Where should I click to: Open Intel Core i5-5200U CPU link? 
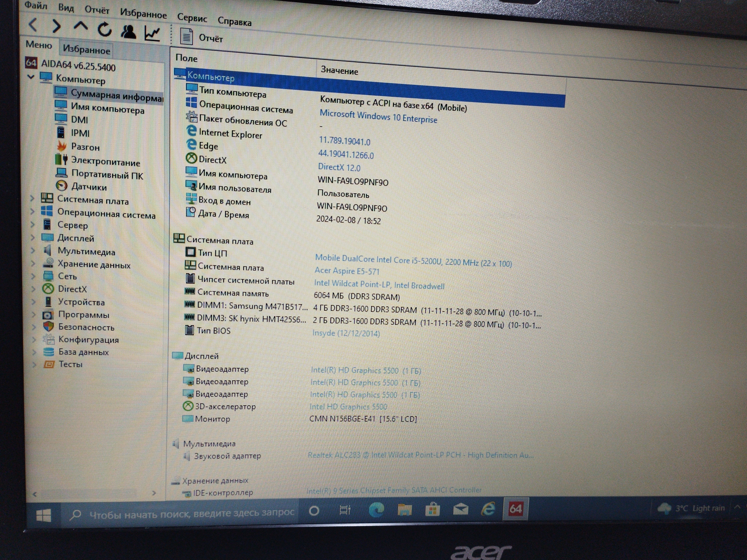tap(413, 261)
